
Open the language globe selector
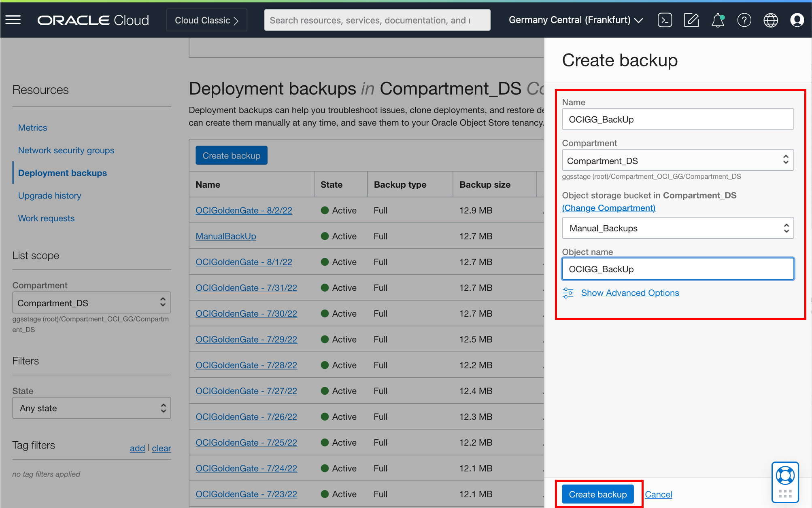coord(770,19)
